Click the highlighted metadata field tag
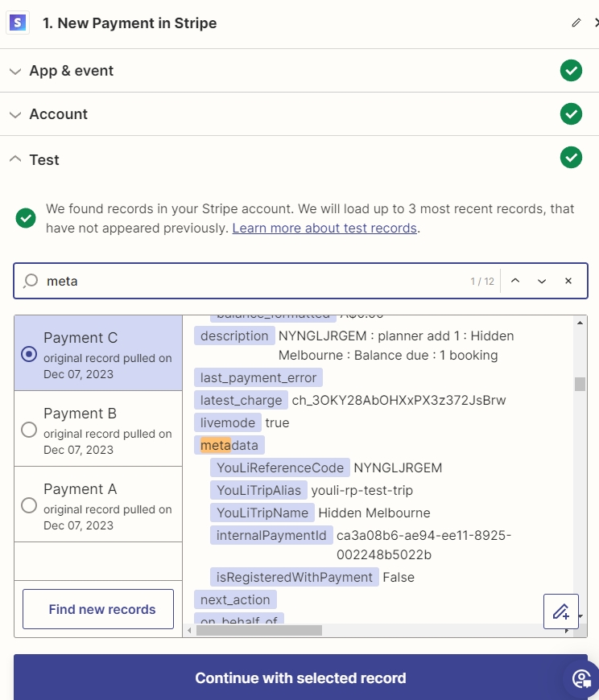The width and height of the screenshot is (599, 700). click(x=229, y=445)
